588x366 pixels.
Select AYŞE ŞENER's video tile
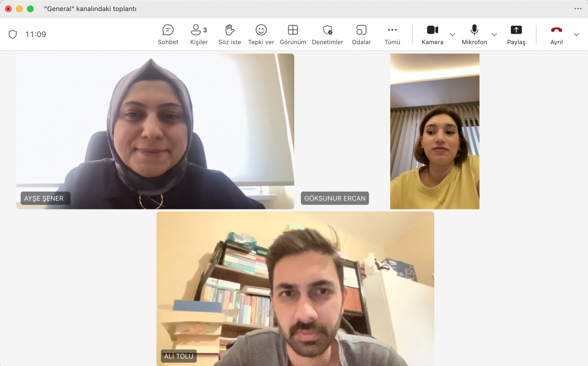point(155,131)
